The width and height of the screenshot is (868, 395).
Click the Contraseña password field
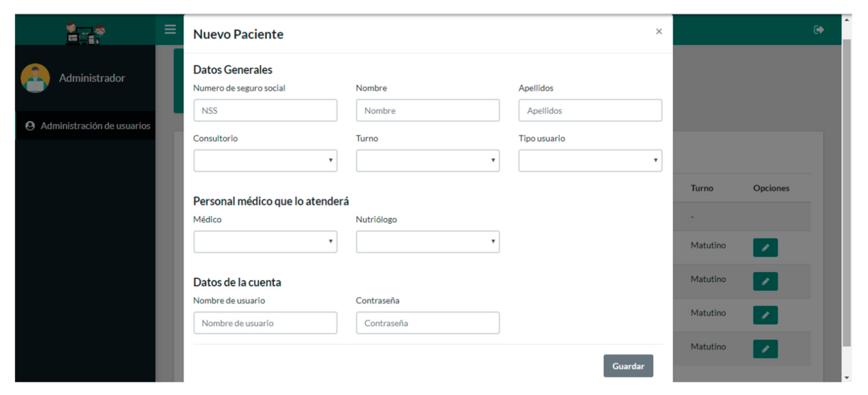(x=428, y=323)
